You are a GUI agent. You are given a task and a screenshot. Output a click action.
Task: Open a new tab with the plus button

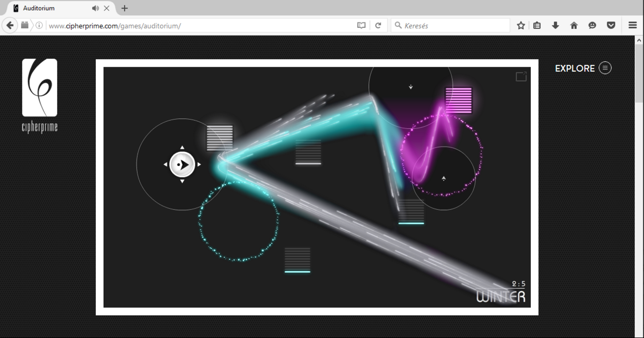[125, 8]
